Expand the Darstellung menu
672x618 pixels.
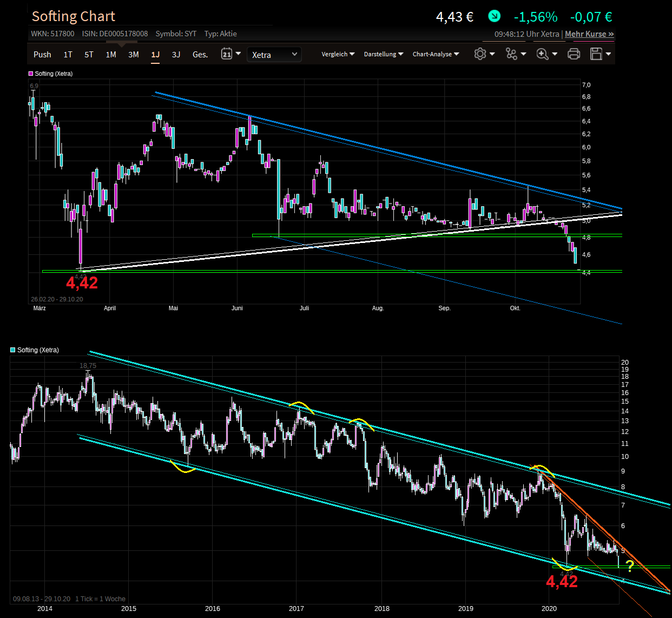(384, 54)
